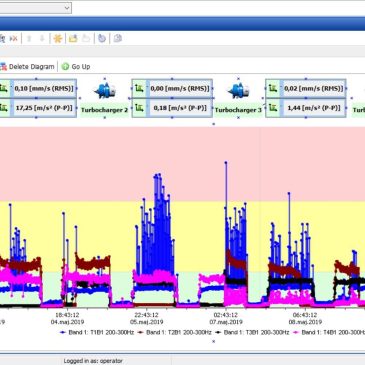Select the Turbocharger 3 label
The width and height of the screenshot is (365, 365).
tap(238, 110)
